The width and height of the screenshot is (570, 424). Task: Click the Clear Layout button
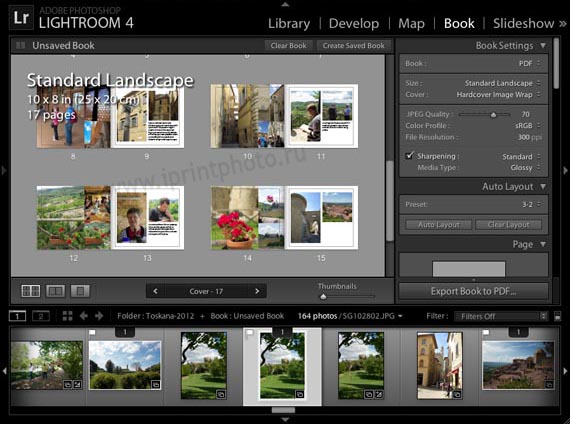[x=508, y=225]
